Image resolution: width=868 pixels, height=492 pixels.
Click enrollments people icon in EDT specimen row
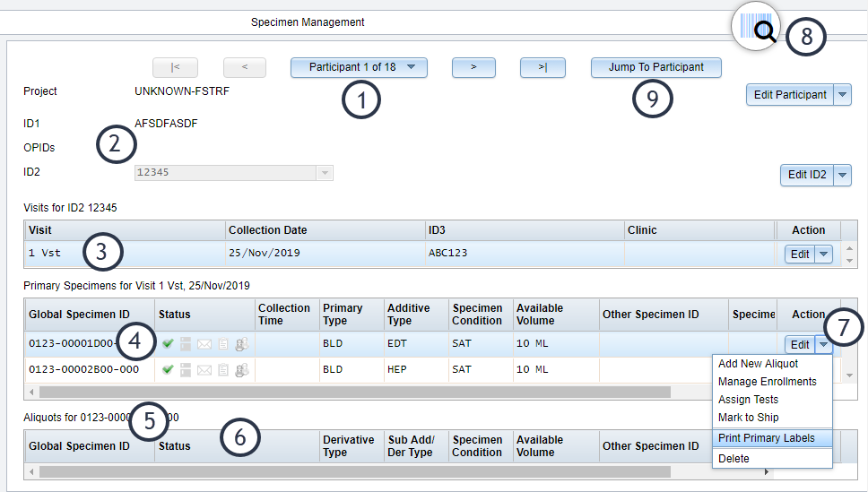242,344
